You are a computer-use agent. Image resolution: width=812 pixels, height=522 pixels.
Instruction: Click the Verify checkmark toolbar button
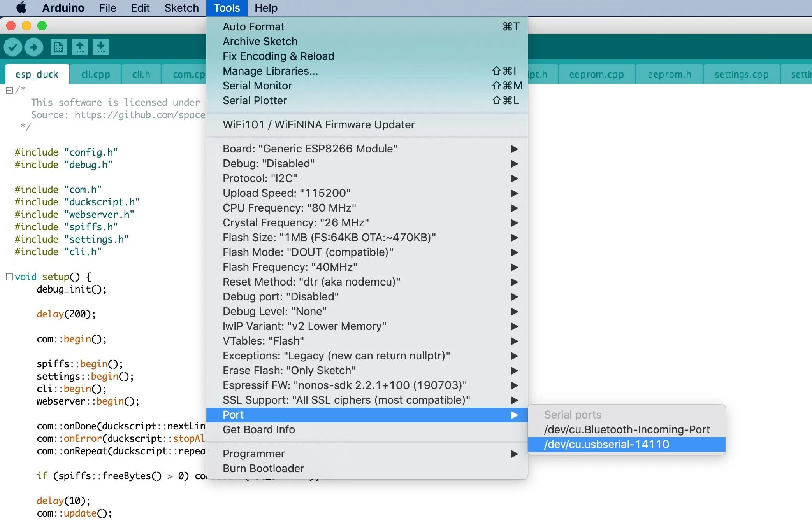coord(12,47)
